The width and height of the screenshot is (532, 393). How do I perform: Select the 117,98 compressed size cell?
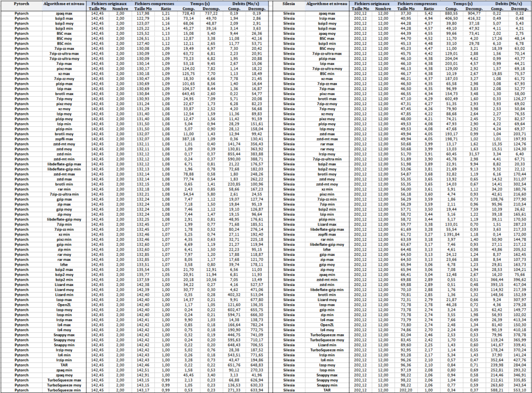143,14
